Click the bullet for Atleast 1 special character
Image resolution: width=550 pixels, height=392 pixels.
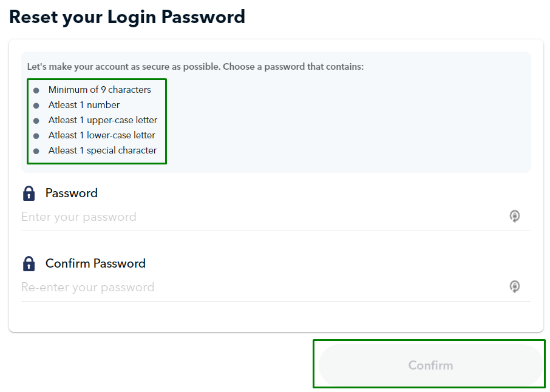click(37, 150)
